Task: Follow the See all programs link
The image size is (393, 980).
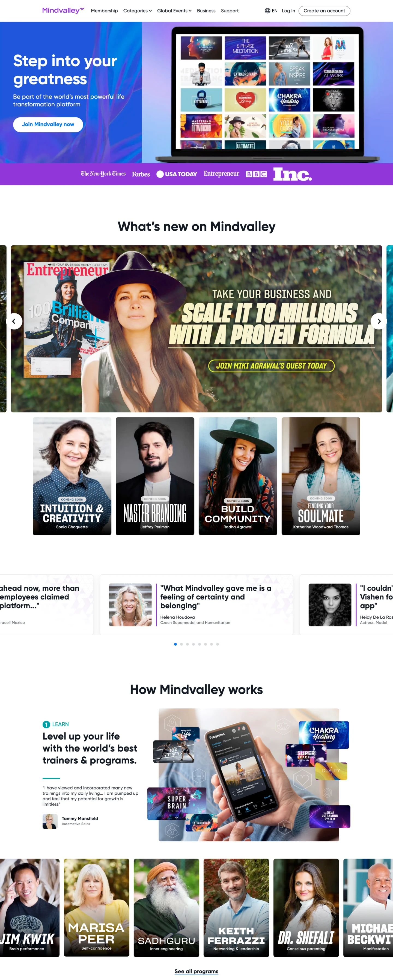Action: 196,971
